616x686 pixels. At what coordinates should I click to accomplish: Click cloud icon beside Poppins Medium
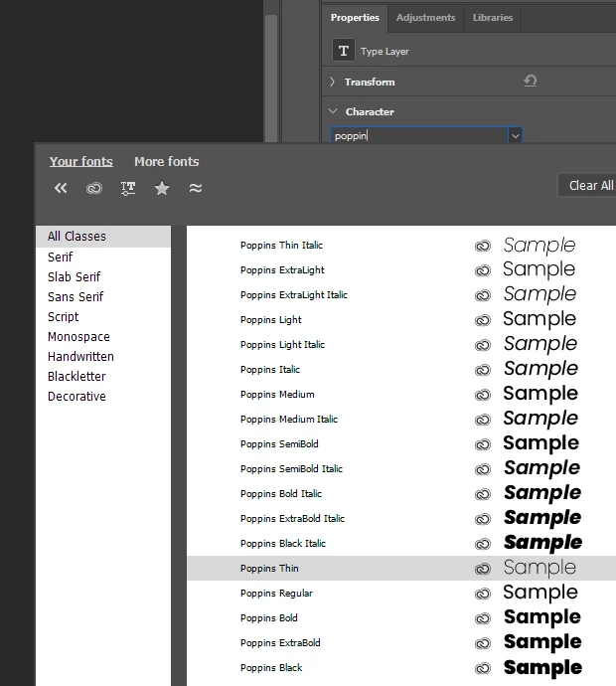(483, 395)
